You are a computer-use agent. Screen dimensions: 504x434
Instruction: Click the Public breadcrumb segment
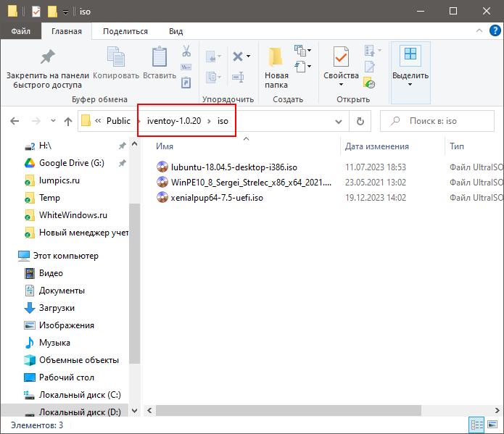coord(118,121)
